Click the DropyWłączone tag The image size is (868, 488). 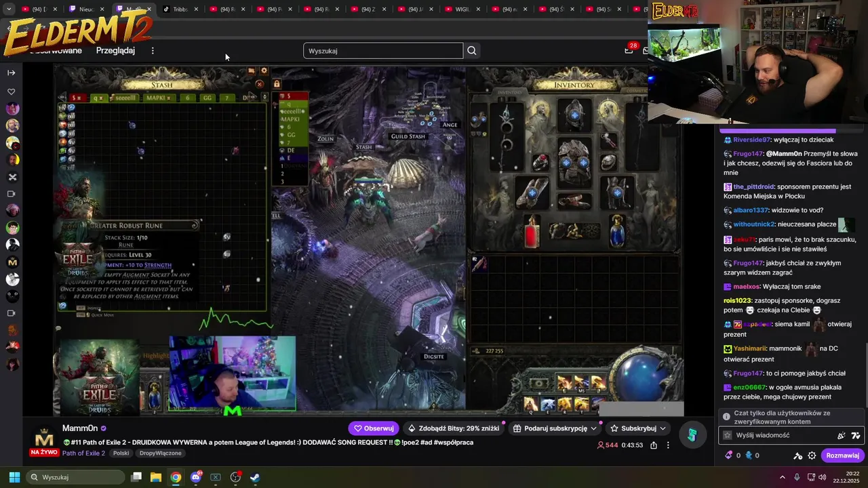(160, 453)
